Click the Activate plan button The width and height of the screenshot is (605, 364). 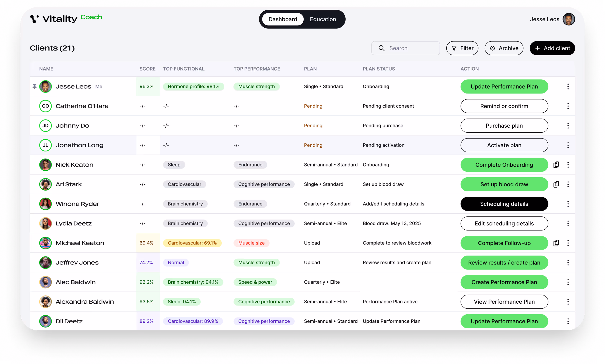[x=504, y=145]
